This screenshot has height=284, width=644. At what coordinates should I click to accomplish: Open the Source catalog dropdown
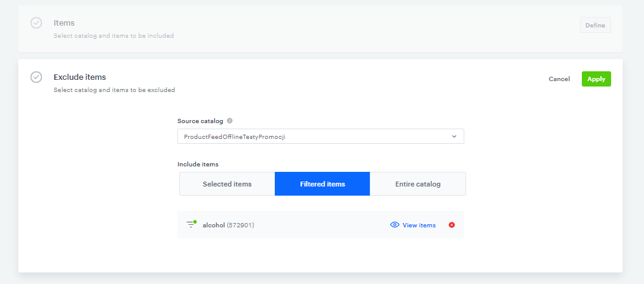click(320, 137)
